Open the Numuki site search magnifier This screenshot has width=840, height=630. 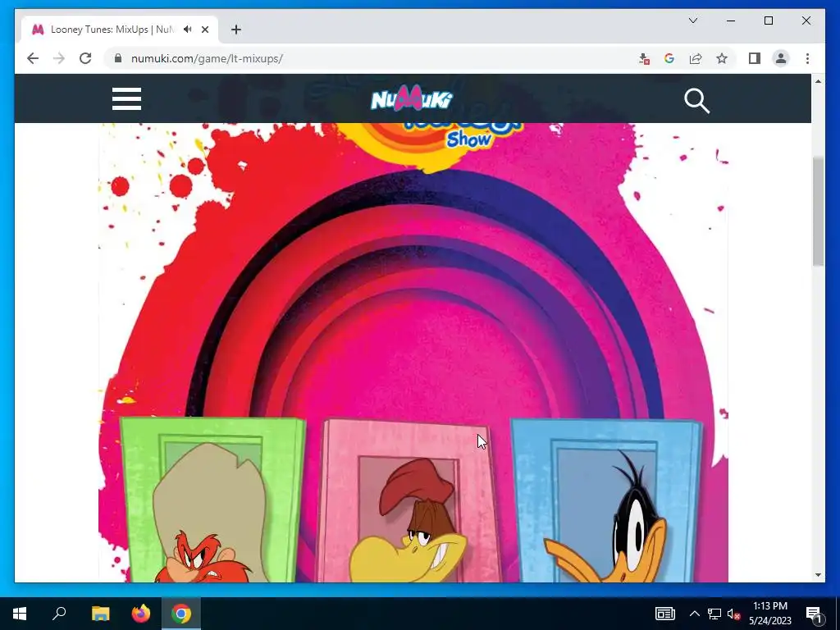(x=696, y=101)
